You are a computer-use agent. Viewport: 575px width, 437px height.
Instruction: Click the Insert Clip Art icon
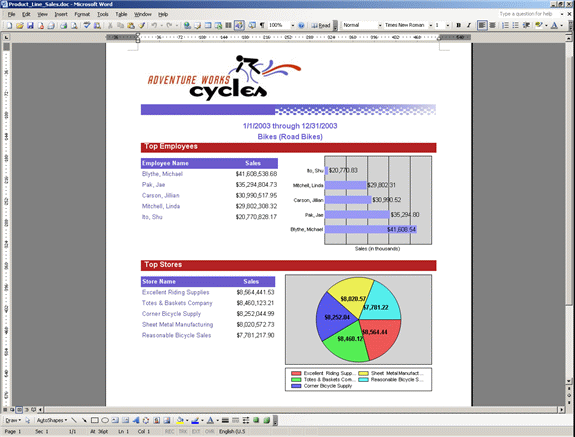click(156, 420)
